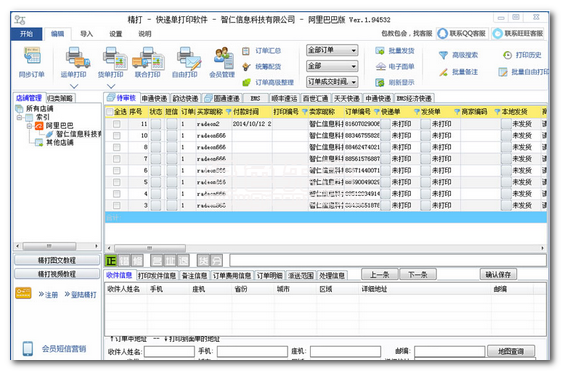Go to previous record with 上一条
Viewport: 561px width, 371px height.
point(380,274)
